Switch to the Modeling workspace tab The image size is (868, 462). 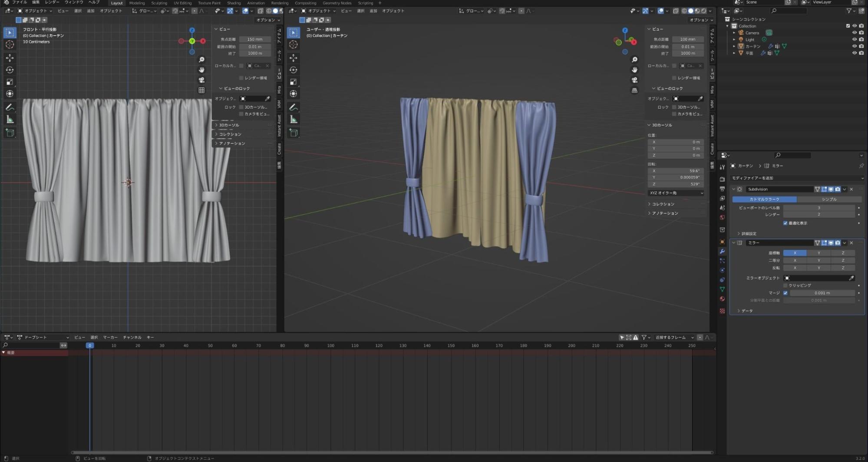point(137,3)
